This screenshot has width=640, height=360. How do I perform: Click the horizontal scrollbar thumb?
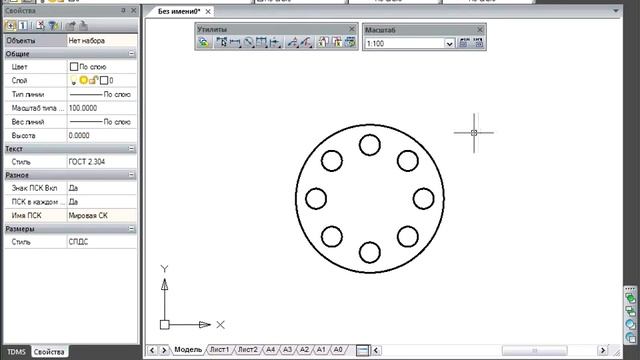tap(534, 350)
